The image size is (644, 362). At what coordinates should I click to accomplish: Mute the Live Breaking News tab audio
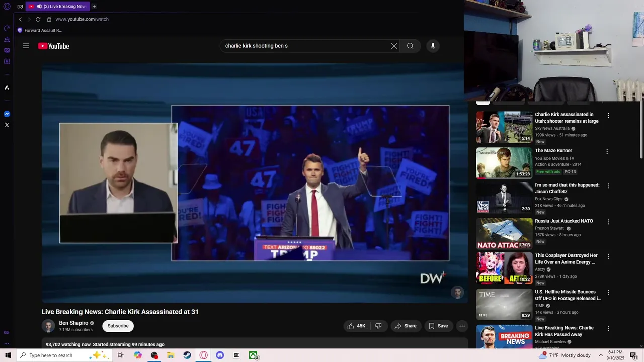(39, 6)
